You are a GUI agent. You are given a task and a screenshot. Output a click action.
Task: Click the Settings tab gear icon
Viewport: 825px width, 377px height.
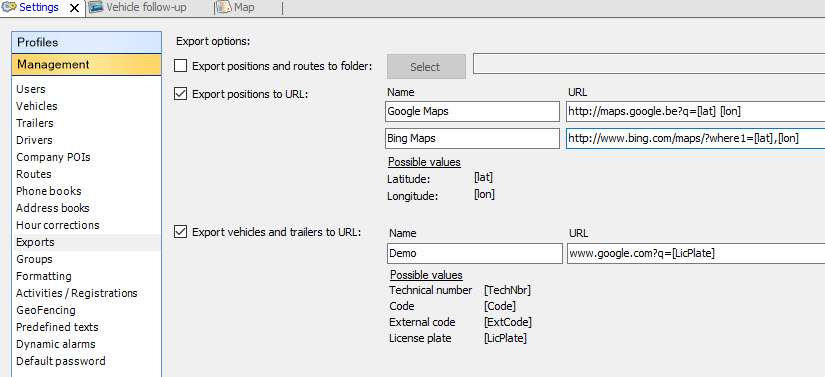[8, 8]
